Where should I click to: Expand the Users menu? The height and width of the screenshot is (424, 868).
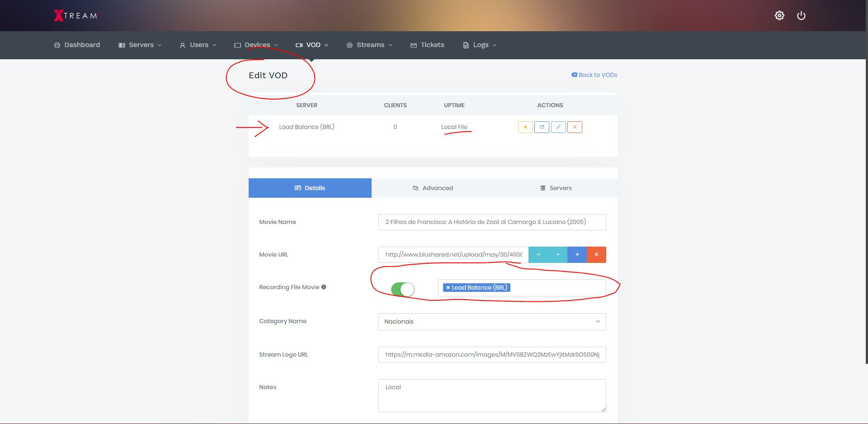coord(198,45)
